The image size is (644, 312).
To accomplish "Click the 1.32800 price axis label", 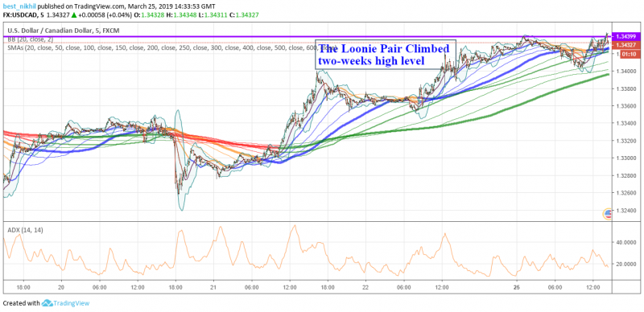I will tap(625, 176).
